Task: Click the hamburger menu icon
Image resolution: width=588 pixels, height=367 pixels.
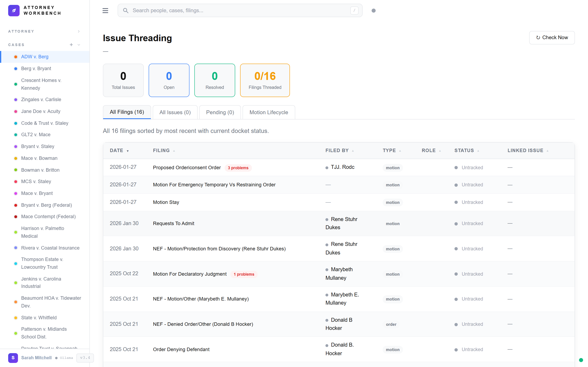Action: 105,10
